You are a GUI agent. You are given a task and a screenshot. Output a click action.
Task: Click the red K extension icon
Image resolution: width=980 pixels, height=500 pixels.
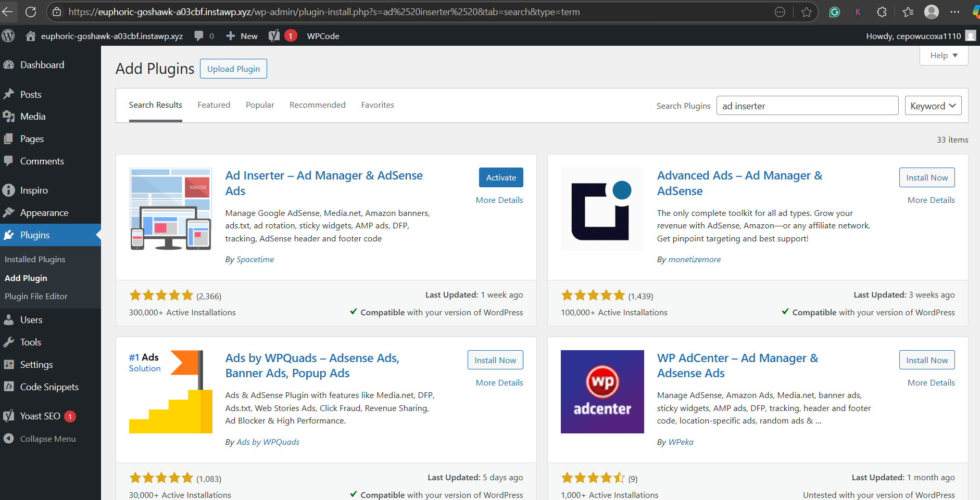click(858, 12)
